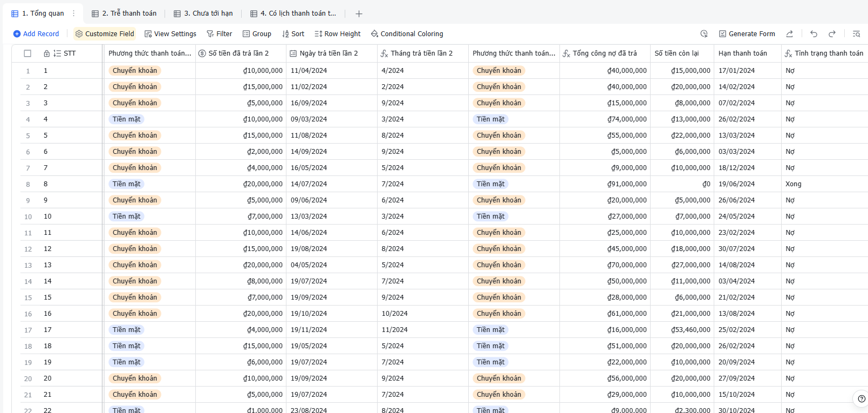Click the 18/12/2024 due date cell
Image resolution: width=868 pixels, height=413 pixels.
[x=748, y=168]
